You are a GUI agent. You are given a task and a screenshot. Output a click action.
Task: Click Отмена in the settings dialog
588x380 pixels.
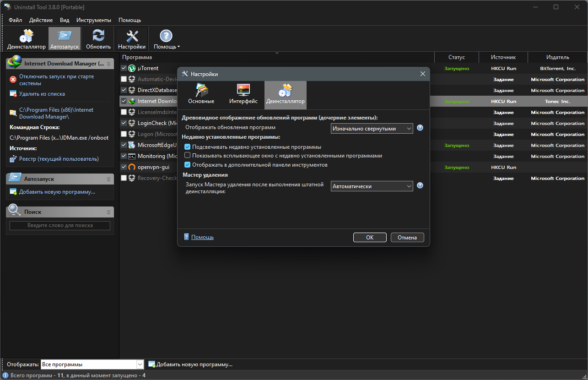[407, 237]
